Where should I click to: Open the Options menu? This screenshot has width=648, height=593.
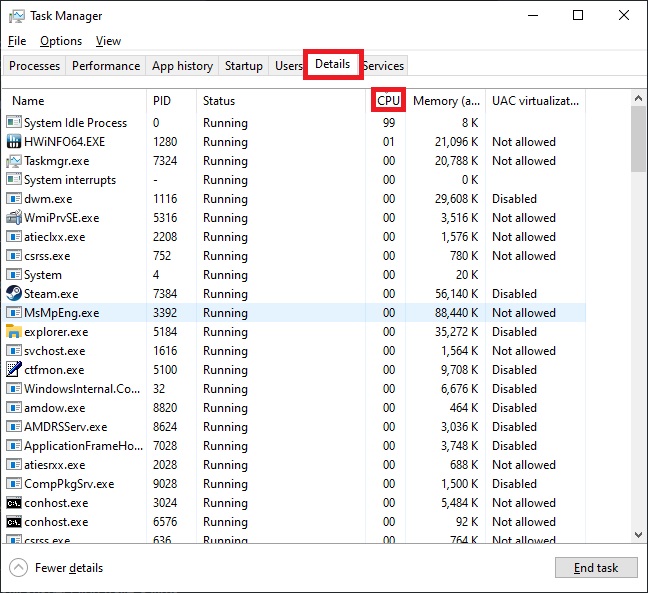[x=61, y=41]
